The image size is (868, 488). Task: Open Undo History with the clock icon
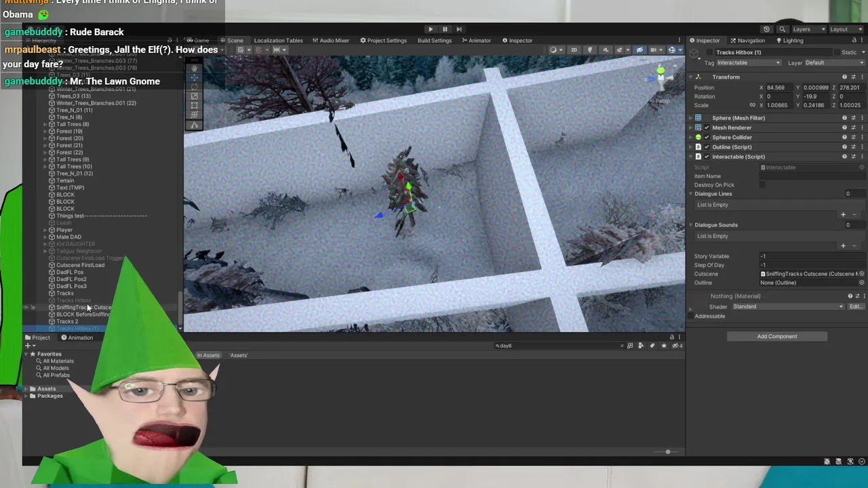[x=766, y=29]
